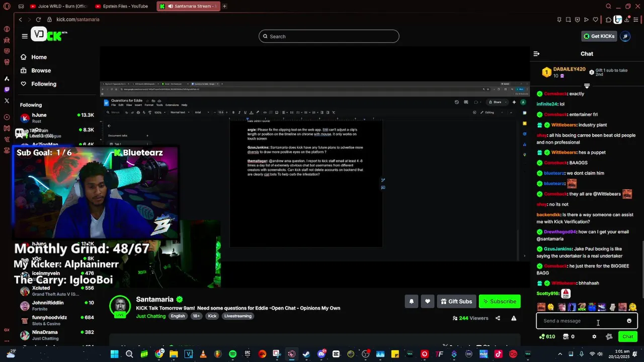The height and width of the screenshot is (362, 644).
Task: Click the ad blocker shield icon
Action: point(577,20)
